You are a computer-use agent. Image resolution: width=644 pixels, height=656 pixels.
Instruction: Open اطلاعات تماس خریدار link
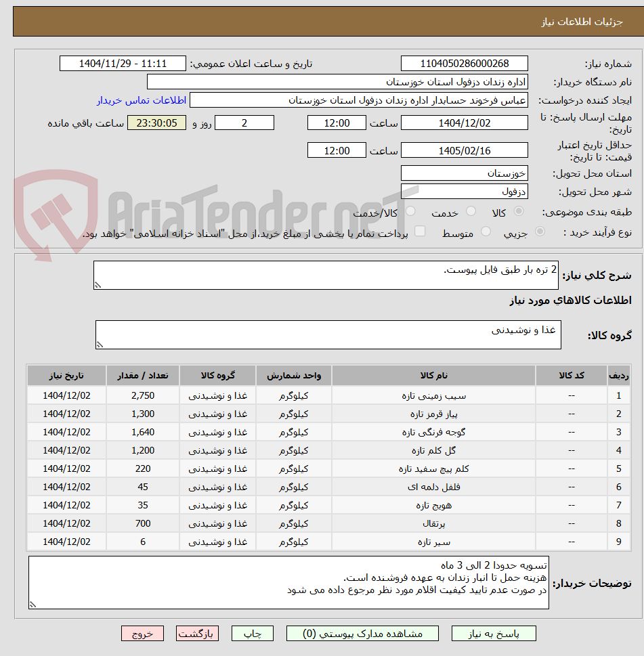point(142,100)
